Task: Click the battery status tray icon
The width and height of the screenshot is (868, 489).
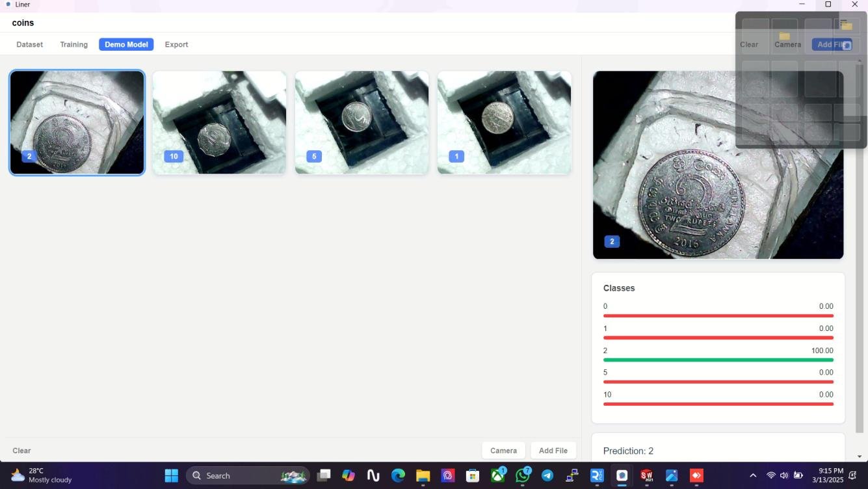Action: (x=798, y=475)
